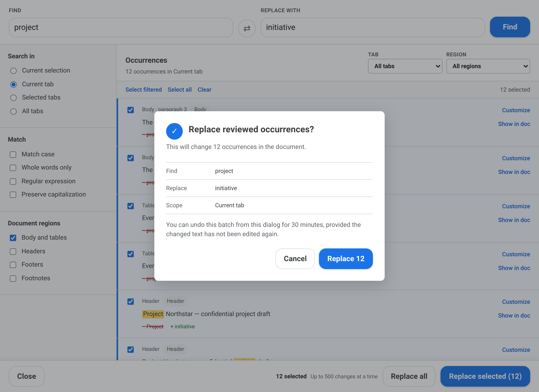This screenshot has height=392, width=539.
Task: Click Customize on the bottom Header occurrence
Action: click(x=516, y=350)
